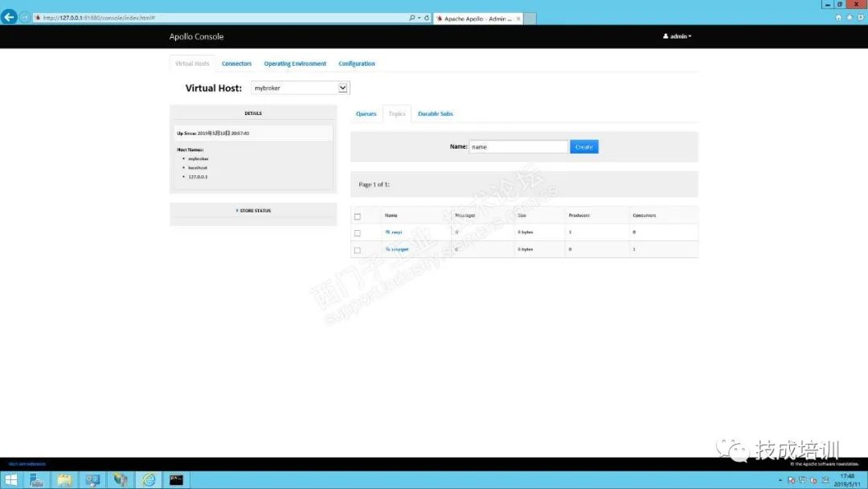This screenshot has height=489, width=868.
Task: Open the third taskbar computer icon
Action: click(92, 479)
